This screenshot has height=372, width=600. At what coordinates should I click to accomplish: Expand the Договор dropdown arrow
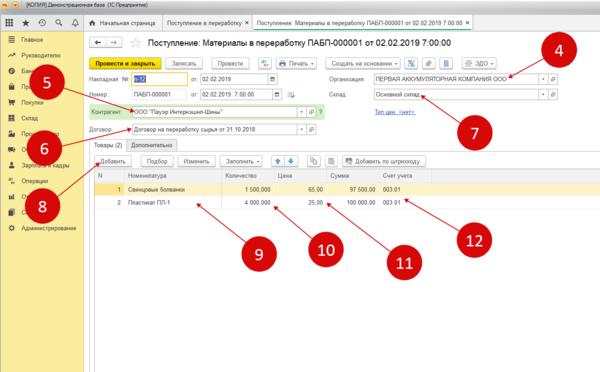click(x=302, y=130)
